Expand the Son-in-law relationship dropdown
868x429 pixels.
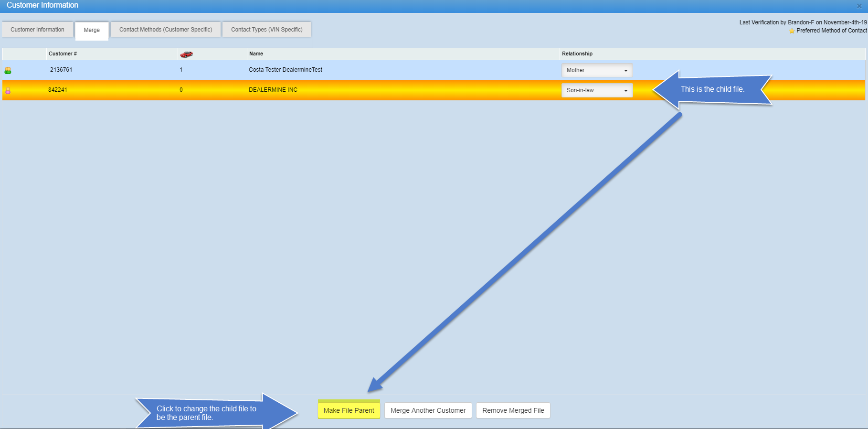click(x=597, y=90)
